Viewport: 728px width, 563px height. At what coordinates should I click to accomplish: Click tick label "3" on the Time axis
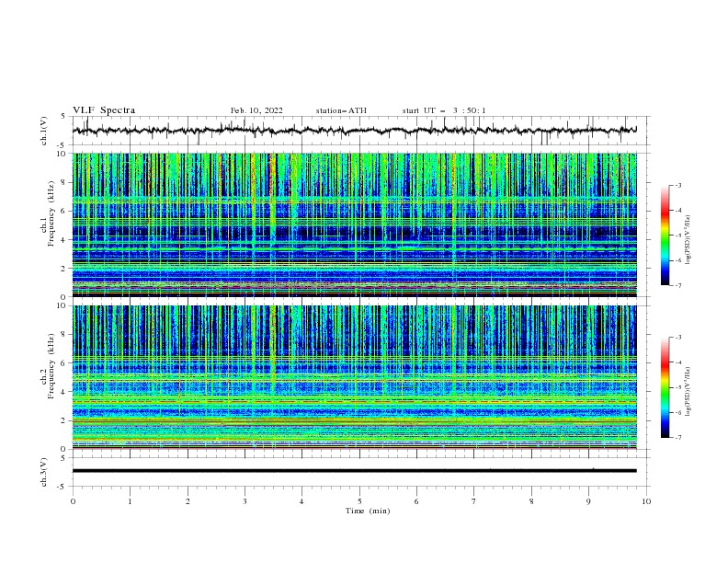coord(245,501)
